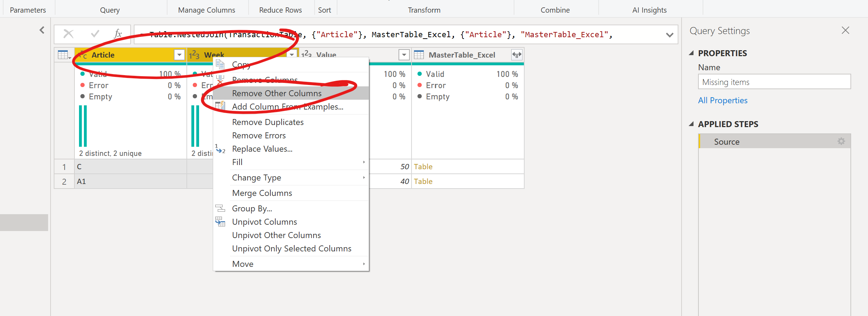
Task: Click the Group By icon in menu
Action: point(220,209)
